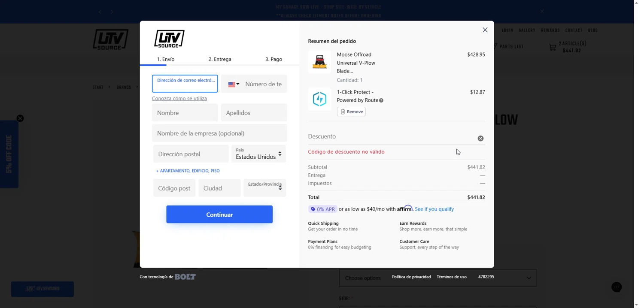Select the 3. Pago step tab

click(273, 59)
